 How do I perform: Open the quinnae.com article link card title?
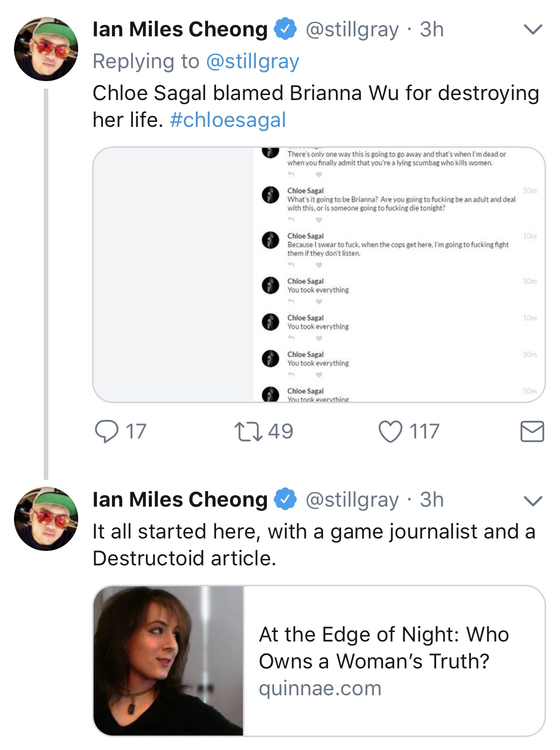coord(384,648)
